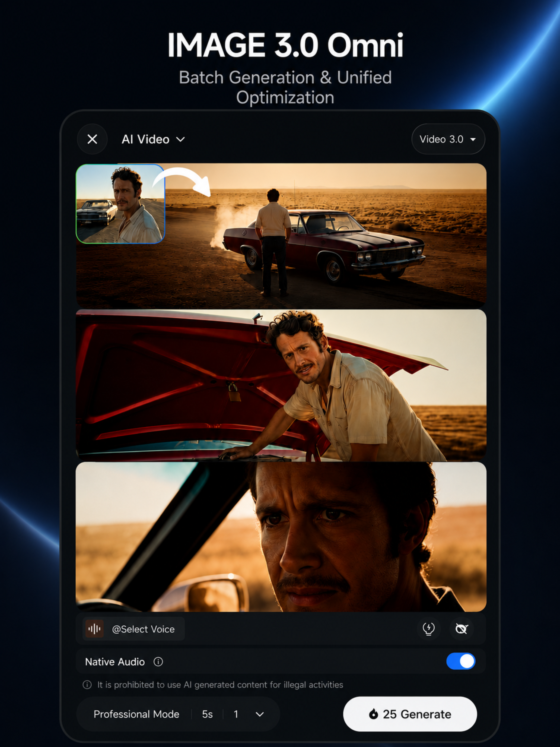Click the info icon beside the illegal activities notice
Image resolution: width=560 pixels, height=747 pixels.
87,685
